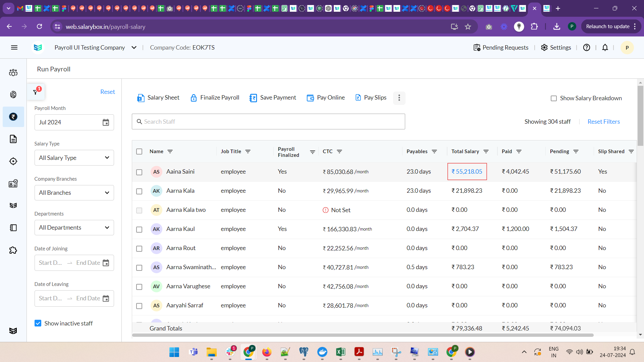The width and height of the screenshot is (644, 362).
Task: Reload the page in the browser
Action: click(x=40, y=26)
